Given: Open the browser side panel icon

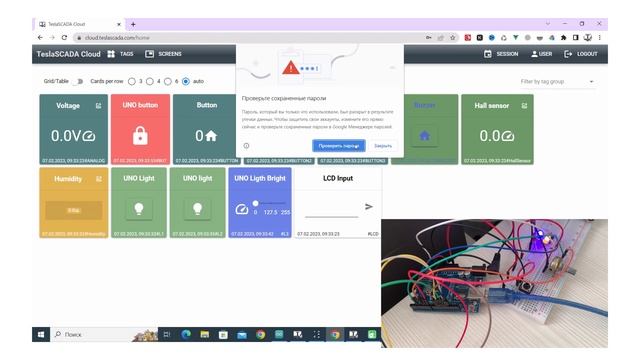Looking at the screenshot, I should 576,38.
